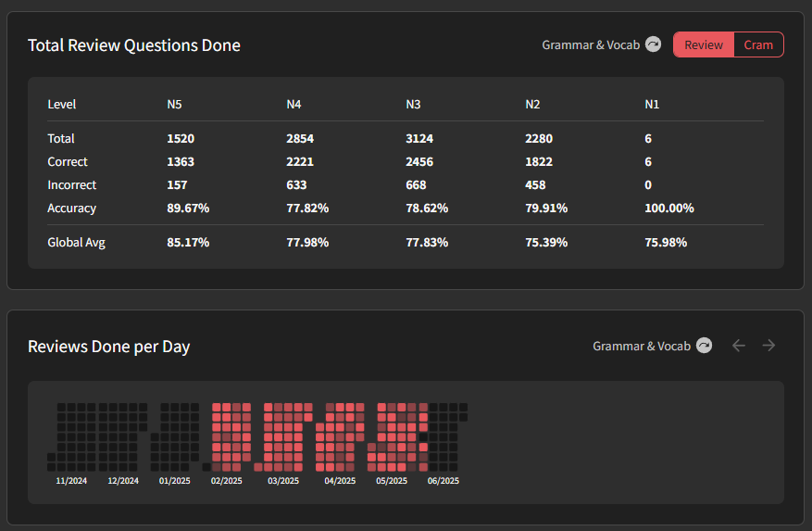Click the N1 level column header
812x531 pixels.
(652, 104)
